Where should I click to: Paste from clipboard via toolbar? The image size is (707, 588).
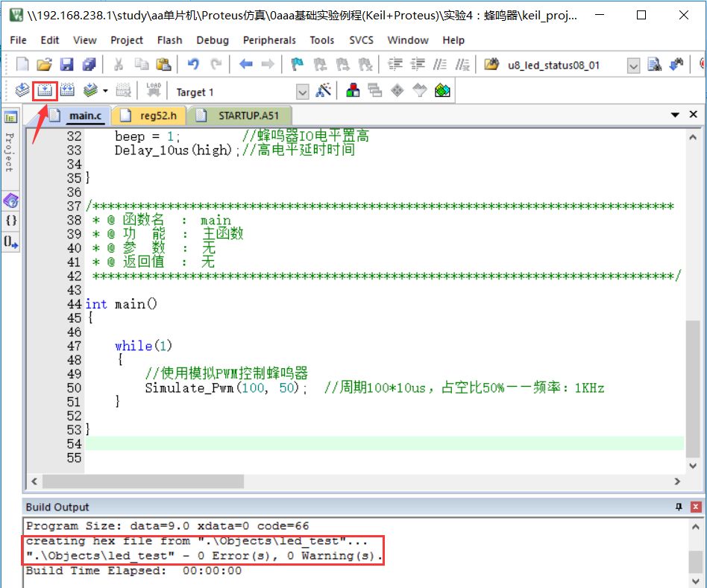pyautogui.click(x=163, y=64)
